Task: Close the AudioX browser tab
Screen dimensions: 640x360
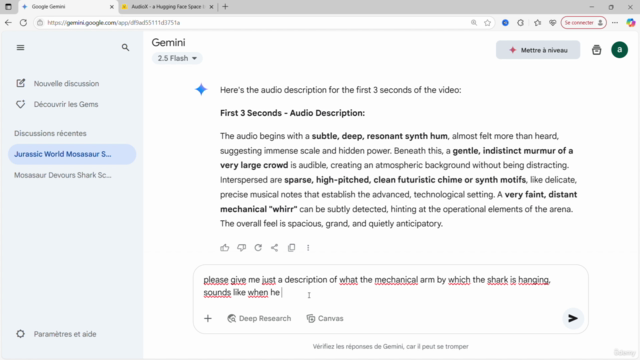Action: [211, 7]
